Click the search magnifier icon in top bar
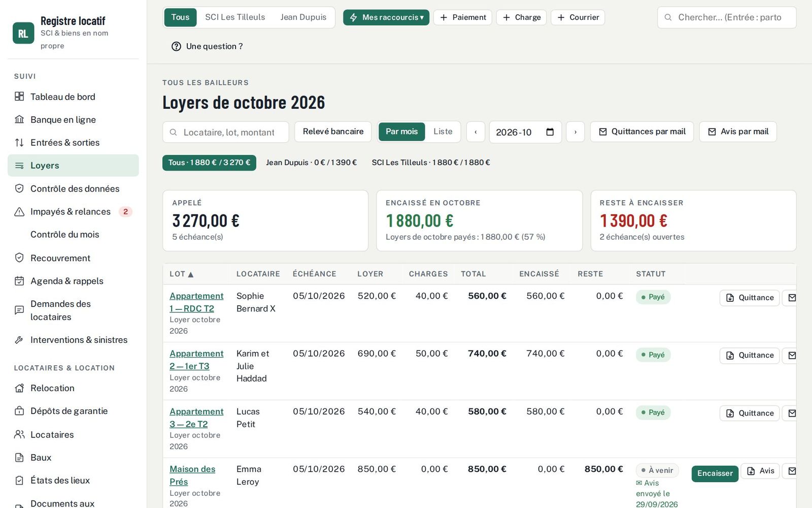812x508 pixels. (668, 17)
